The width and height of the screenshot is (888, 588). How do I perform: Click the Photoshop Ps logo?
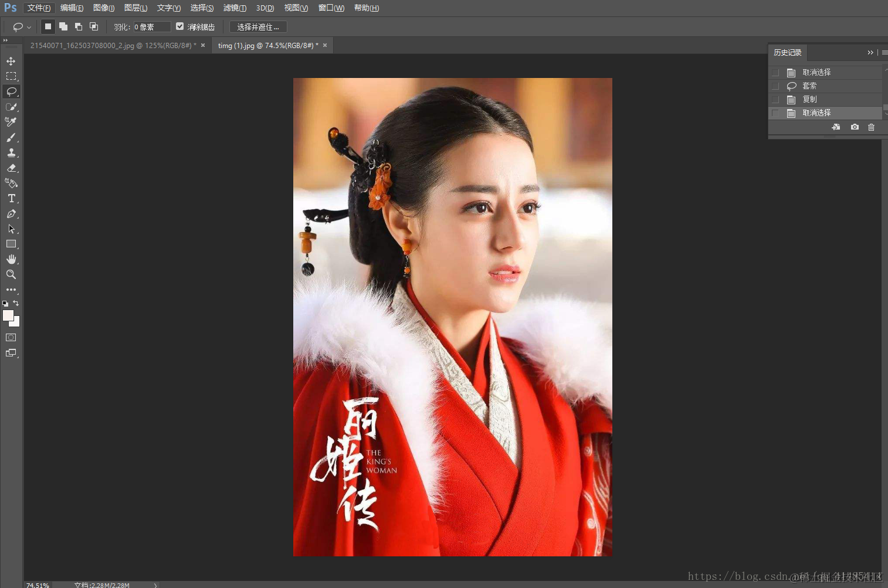click(x=11, y=8)
